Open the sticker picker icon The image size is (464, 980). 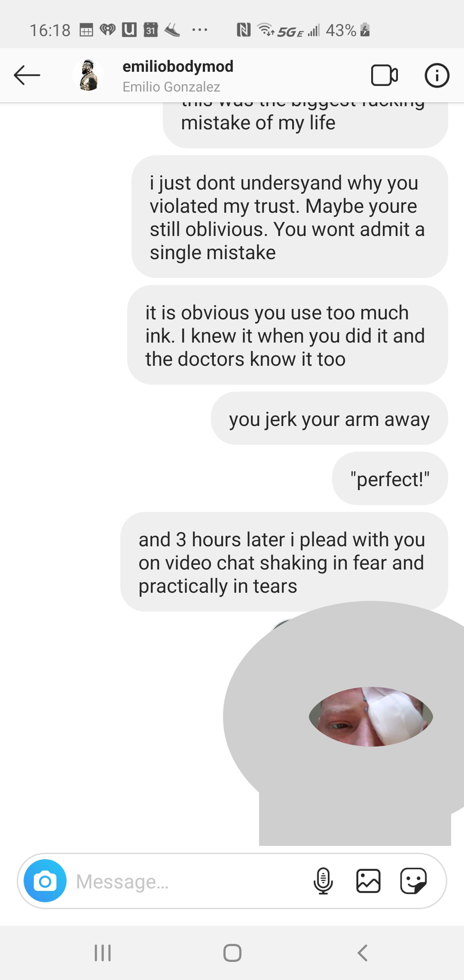pos(413,881)
